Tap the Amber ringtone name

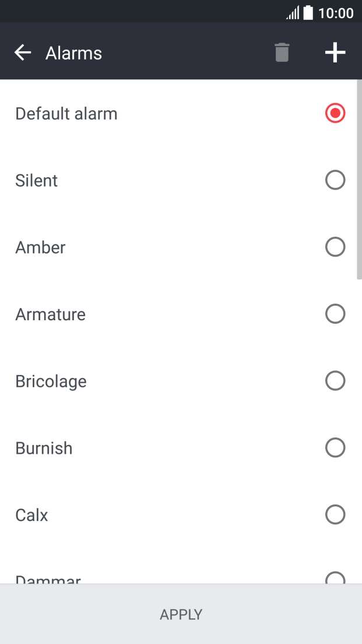coord(40,247)
